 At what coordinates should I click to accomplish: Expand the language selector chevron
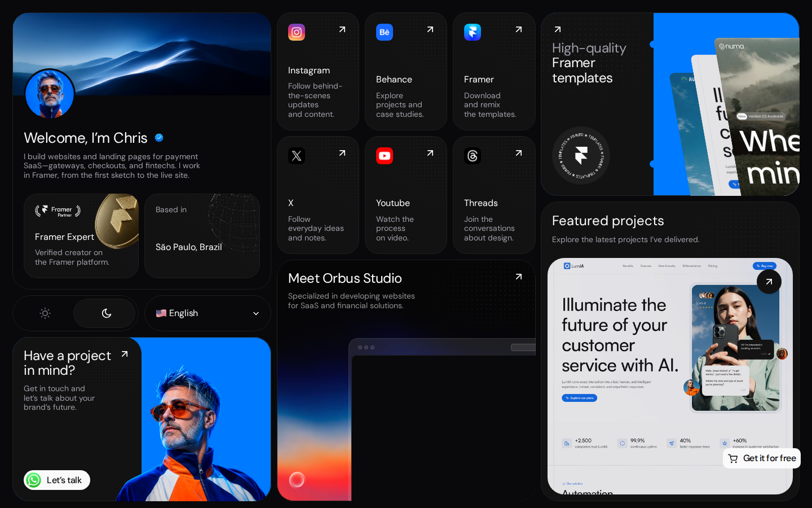[256, 313]
